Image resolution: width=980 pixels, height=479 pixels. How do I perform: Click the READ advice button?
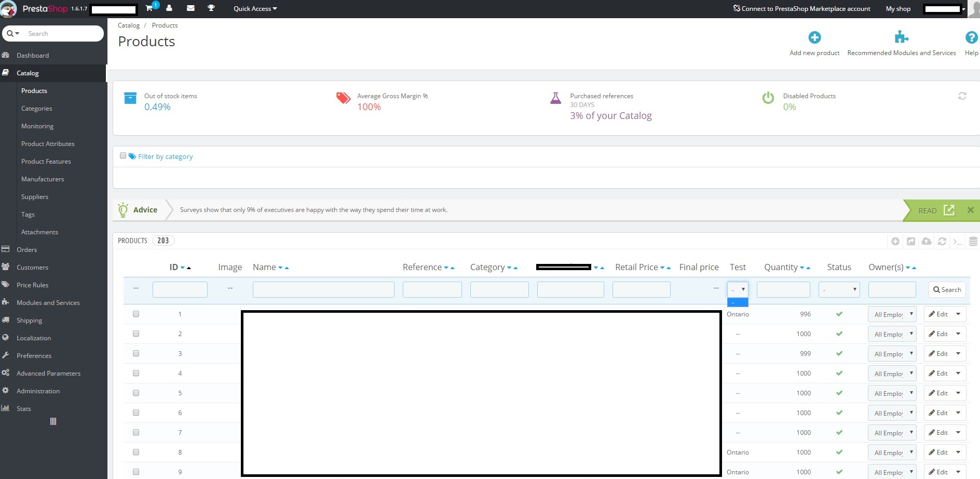tap(936, 210)
